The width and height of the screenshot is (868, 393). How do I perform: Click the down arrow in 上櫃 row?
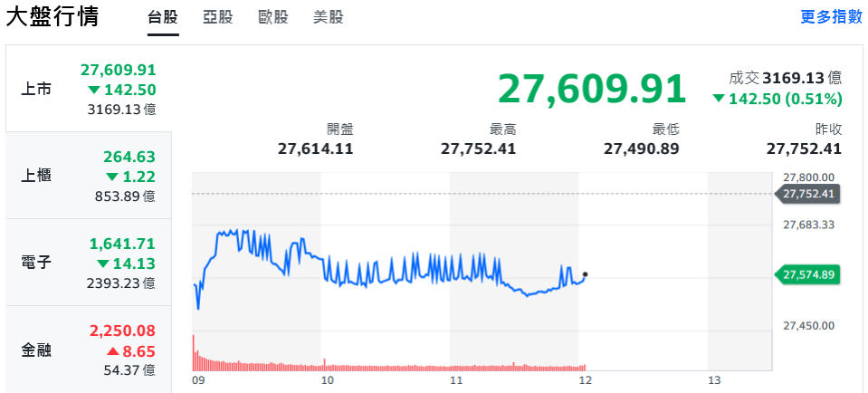[x=112, y=177]
